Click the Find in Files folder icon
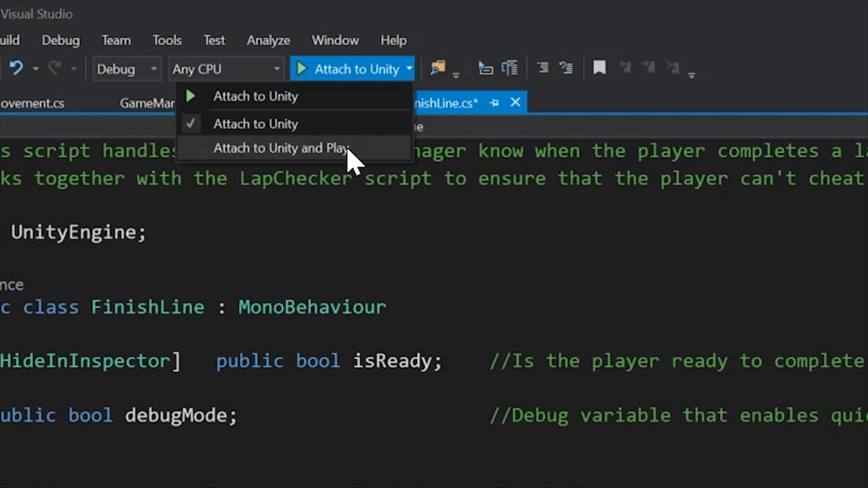 pos(438,68)
